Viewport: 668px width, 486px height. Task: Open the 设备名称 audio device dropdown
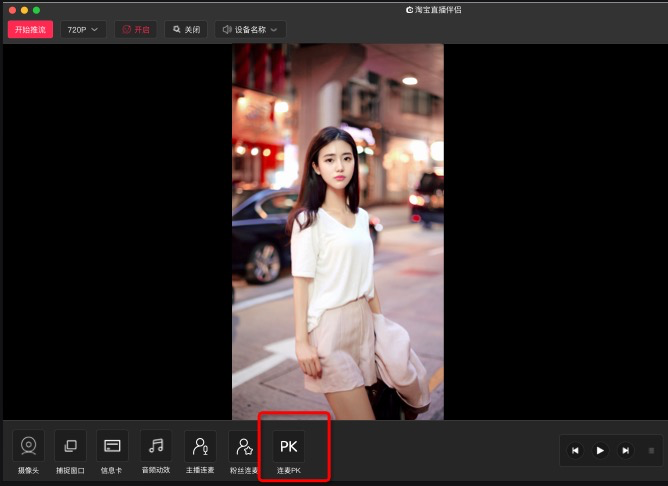(250, 30)
